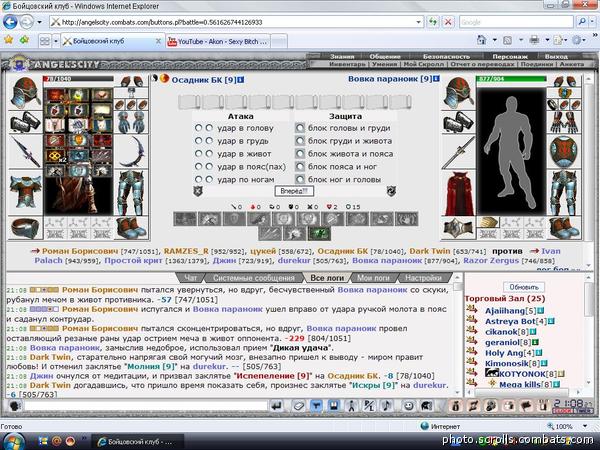Select блок груди и живота
Viewport: 600px width, 450px height.
click(300, 141)
